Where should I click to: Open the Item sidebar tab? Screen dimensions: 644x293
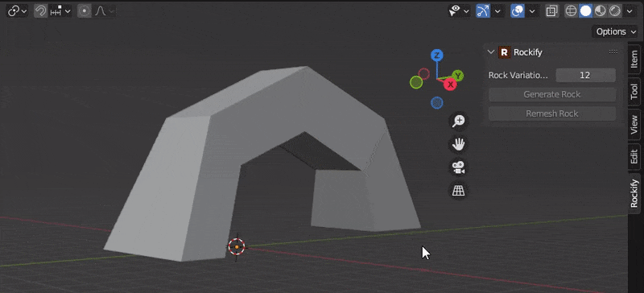coord(634,60)
